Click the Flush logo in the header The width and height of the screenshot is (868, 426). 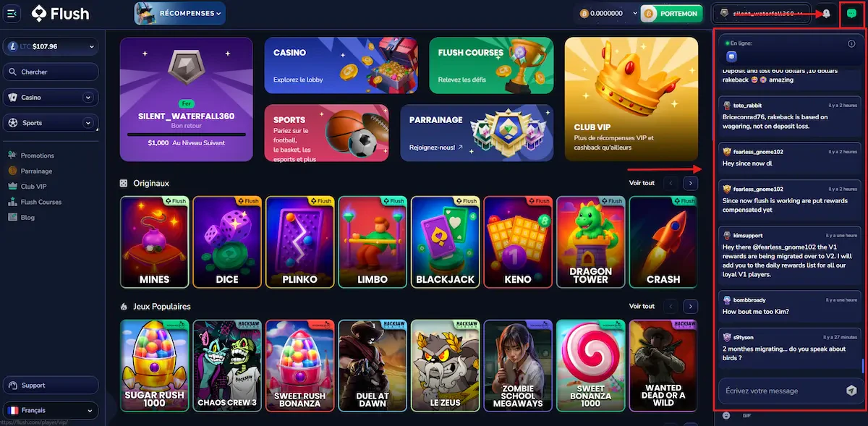pos(61,13)
